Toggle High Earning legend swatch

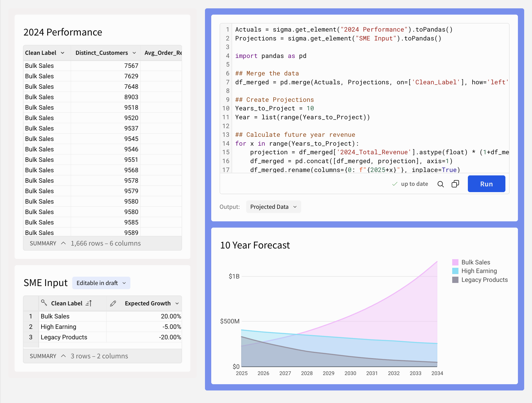(x=455, y=271)
